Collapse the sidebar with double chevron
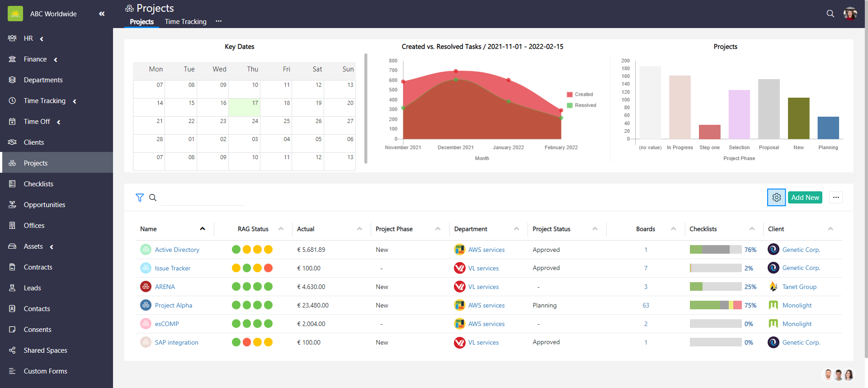The width and height of the screenshot is (868, 388). point(102,14)
